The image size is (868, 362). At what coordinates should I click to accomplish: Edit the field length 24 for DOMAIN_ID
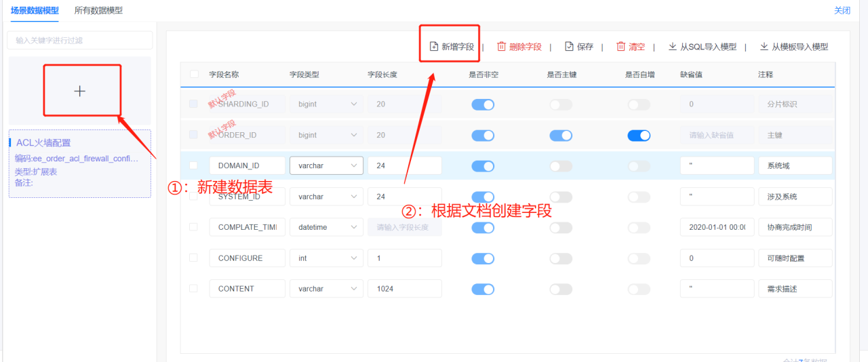coord(405,165)
